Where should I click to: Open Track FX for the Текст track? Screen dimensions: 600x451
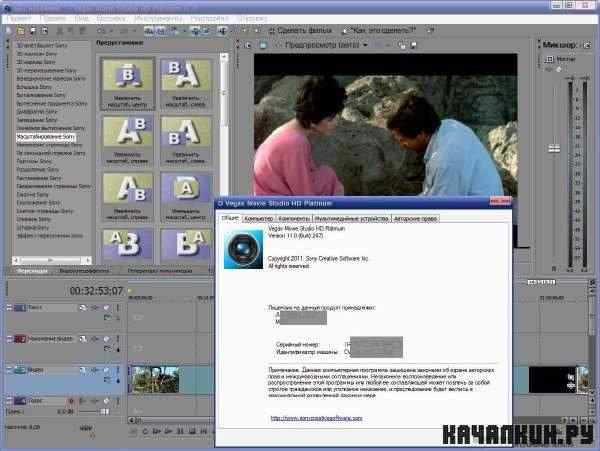tap(94, 308)
